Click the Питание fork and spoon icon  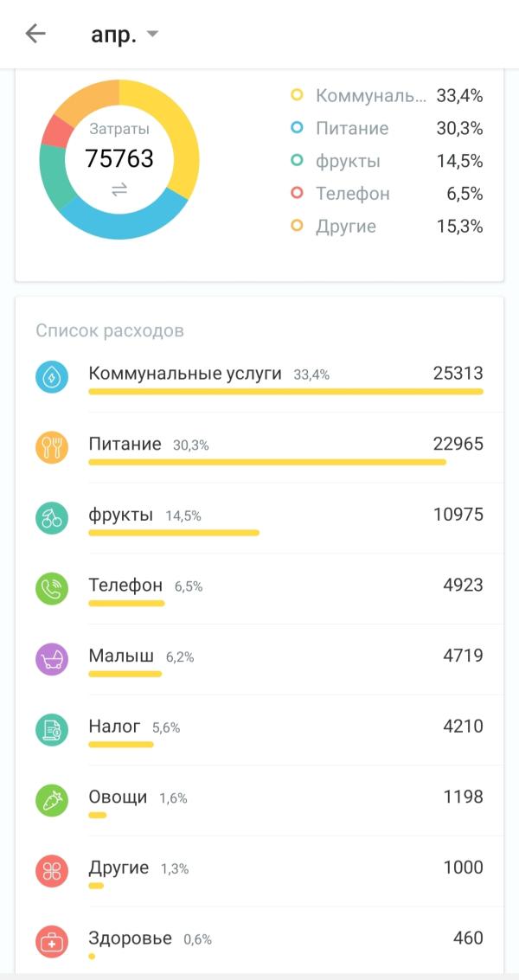click(x=52, y=447)
